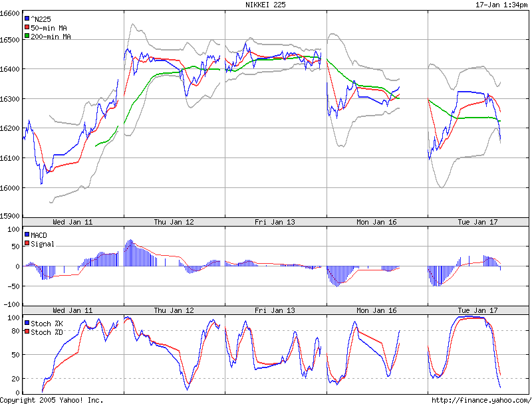This screenshot has height=404, width=532.
Task: Click Thu Jan 12 label under price chart
Action: click(174, 223)
